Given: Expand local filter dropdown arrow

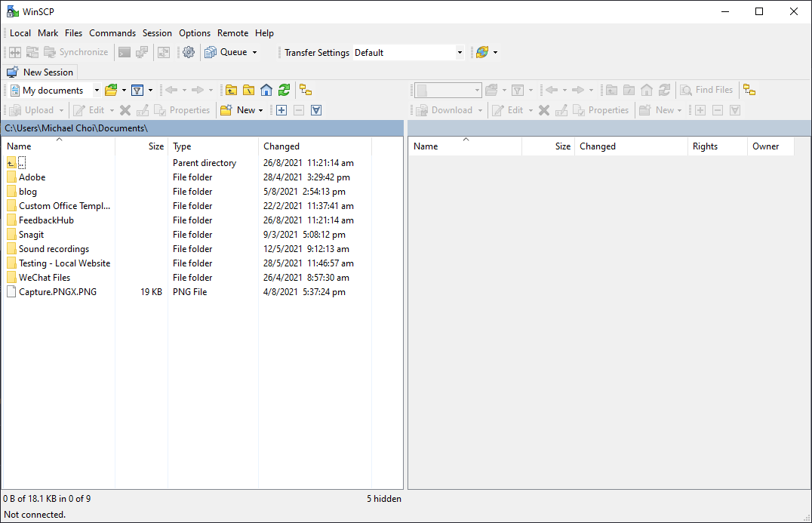Looking at the screenshot, I should [x=150, y=90].
